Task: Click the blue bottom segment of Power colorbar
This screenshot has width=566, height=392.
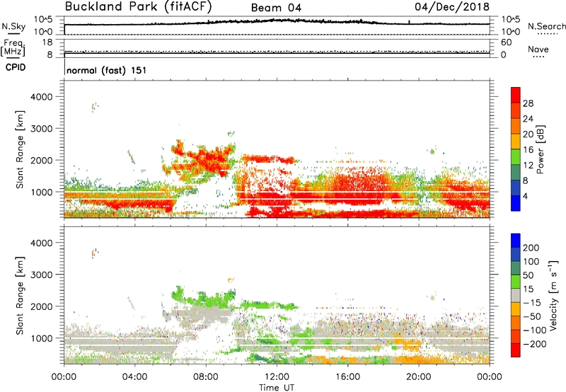Action: point(516,203)
